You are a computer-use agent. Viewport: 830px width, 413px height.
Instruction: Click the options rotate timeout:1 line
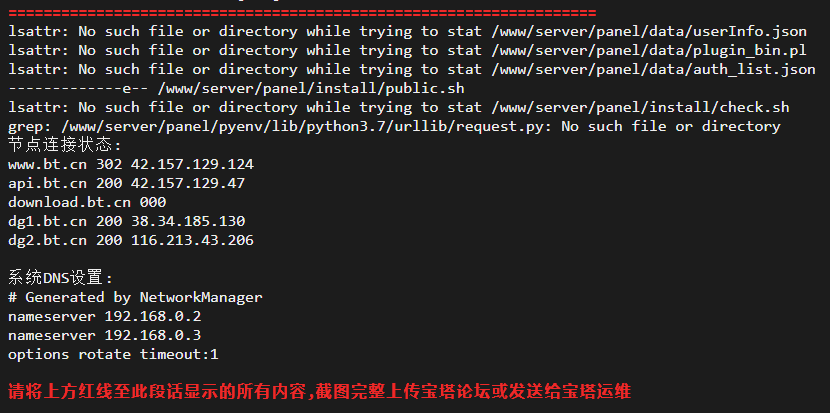(x=113, y=355)
